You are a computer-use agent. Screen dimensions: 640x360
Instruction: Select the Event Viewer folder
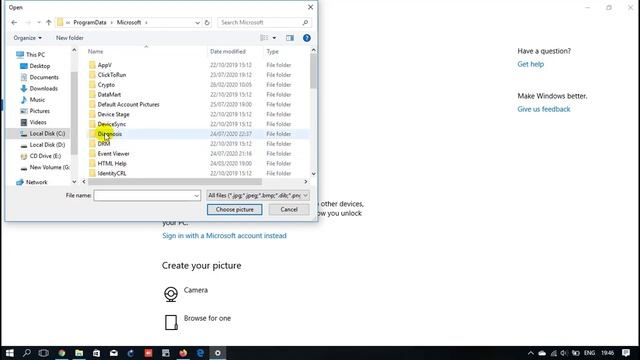coord(113,154)
